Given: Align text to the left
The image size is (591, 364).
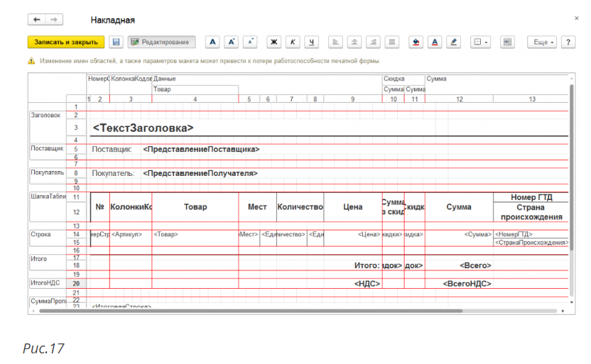Looking at the screenshot, I should click(336, 43).
